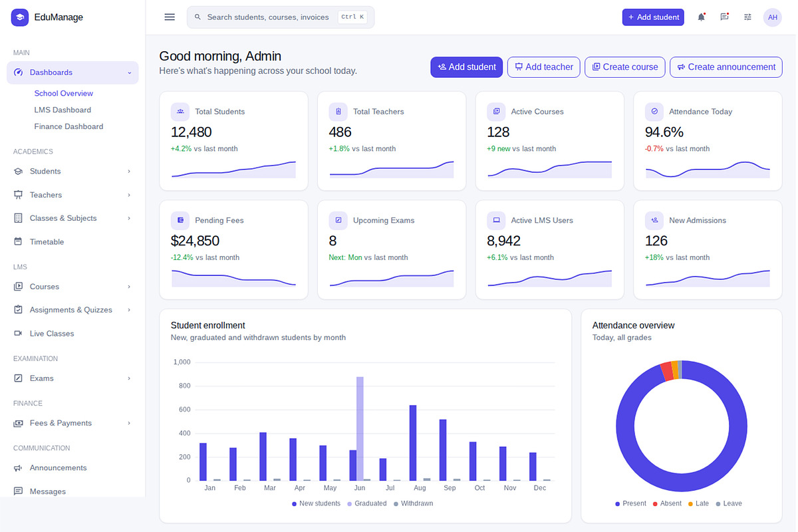Image resolution: width=798 pixels, height=532 pixels.
Task: Click Add student button beside greeting
Action: coord(467,67)
